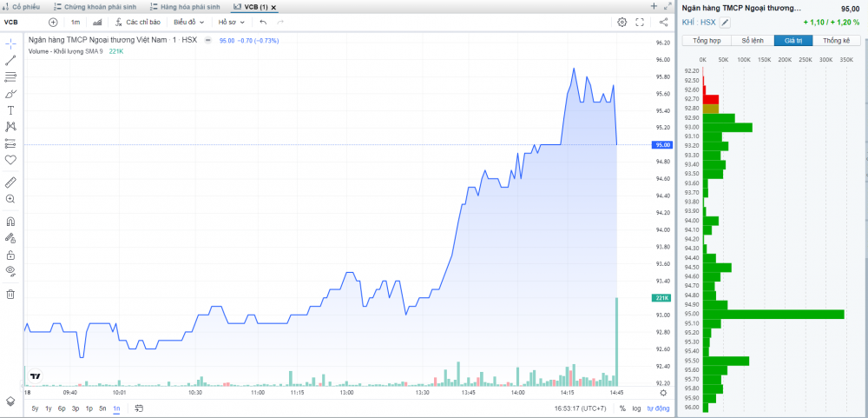This screenshot has height=418, width=868.
Task: Set time range to 1p
Action: tap(89, 408)
